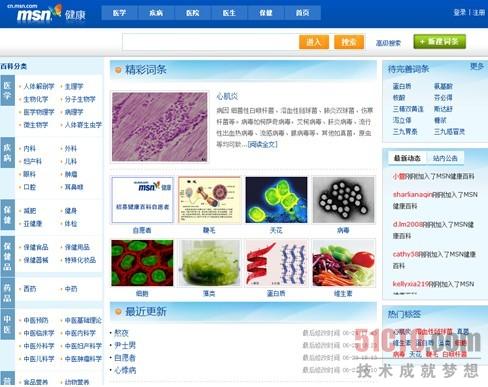Click 更多 in the 待完善词条 panel

477,66
